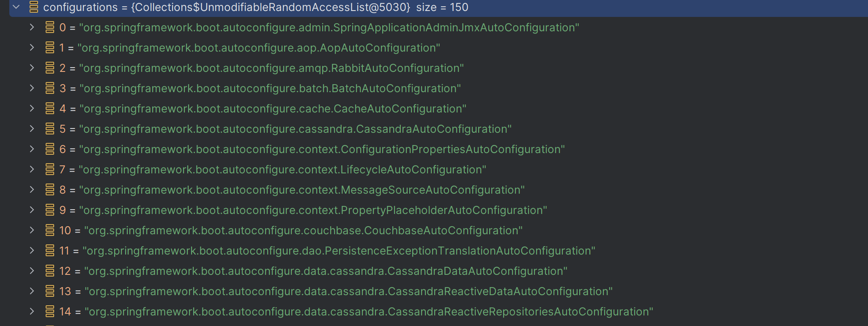This screenshot has height=326, width=868.
Task: Click the icon beside element 8
Action: (x=50, y=190)
